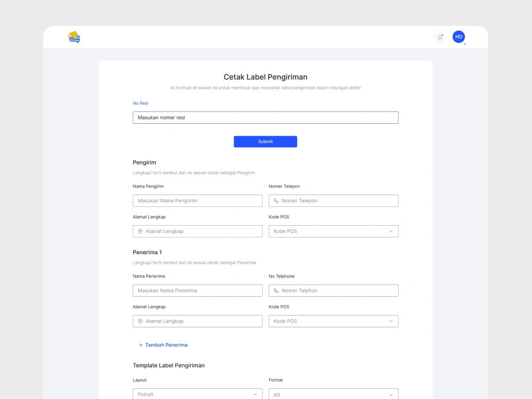532x399 pixels.
Task: Click location pin icon in sender Alamat Lengkap
Action: click(140, 231)
